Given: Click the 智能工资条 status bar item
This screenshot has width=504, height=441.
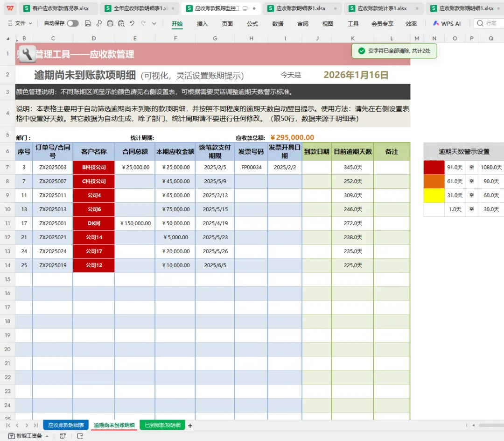Looking at the screenshot, I should click(x=25, y=436).
